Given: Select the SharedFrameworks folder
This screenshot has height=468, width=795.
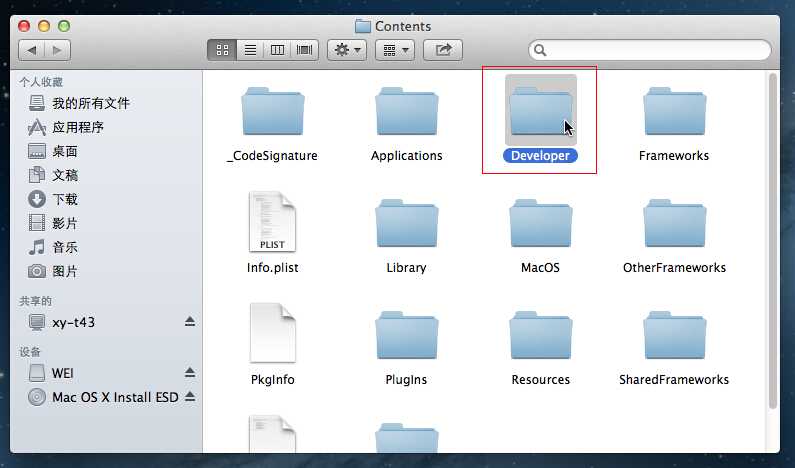Looking at the screenshot, I should 674,335.
